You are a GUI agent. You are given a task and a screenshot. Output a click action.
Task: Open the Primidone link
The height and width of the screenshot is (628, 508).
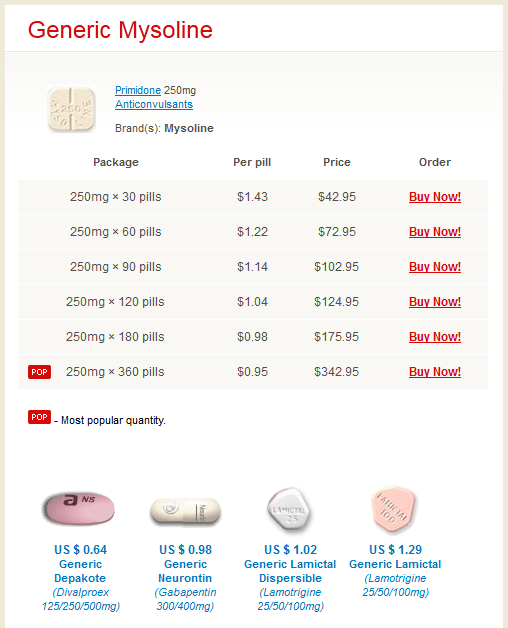pyautogui.click(x=138, y=90)
